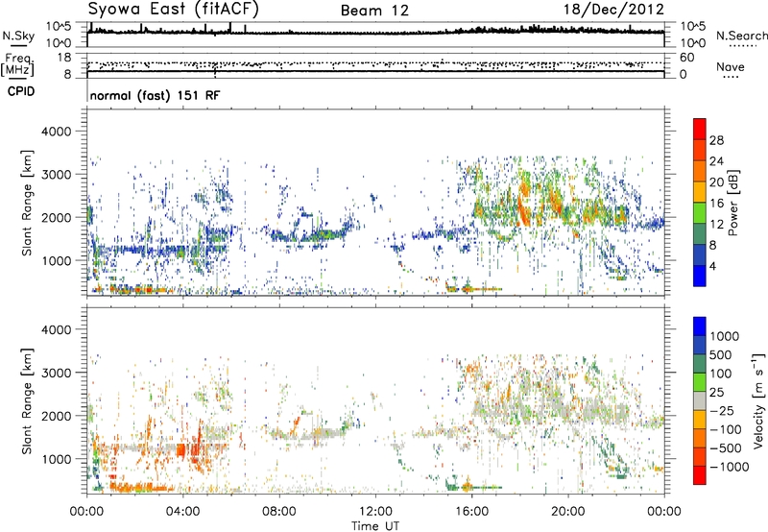Click the "Velocity [m s⁻¹]" colorbar title
This screenshot has height=532, width=768.
click(758, 400)
